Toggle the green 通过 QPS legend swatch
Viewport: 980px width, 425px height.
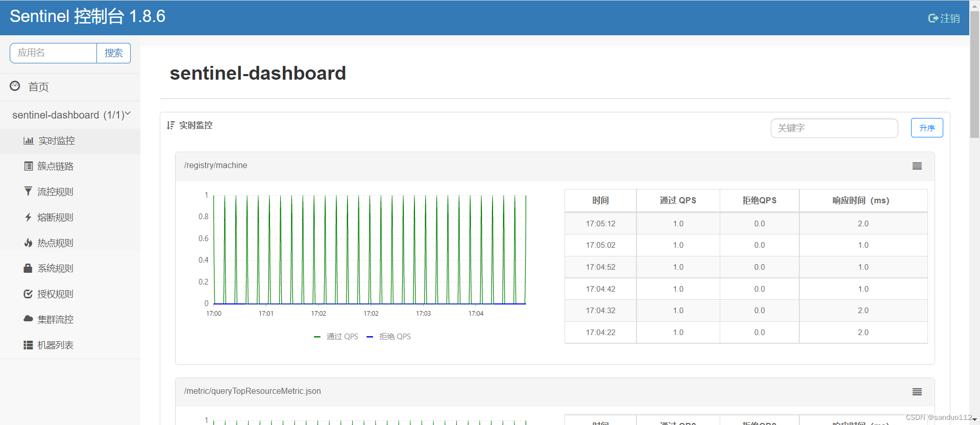(317, 337)
